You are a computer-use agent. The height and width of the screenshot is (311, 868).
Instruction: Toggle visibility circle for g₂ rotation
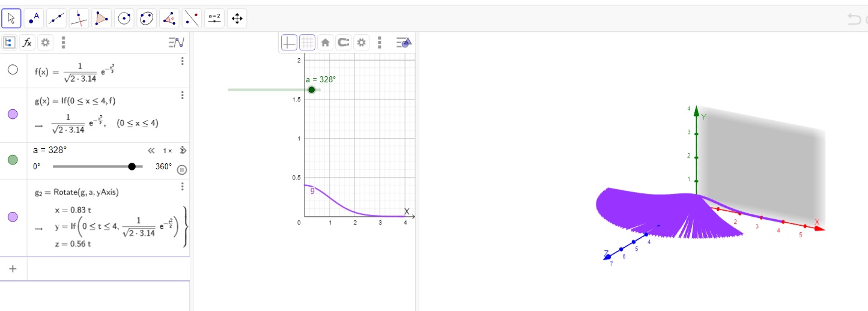tap(13, 217)
